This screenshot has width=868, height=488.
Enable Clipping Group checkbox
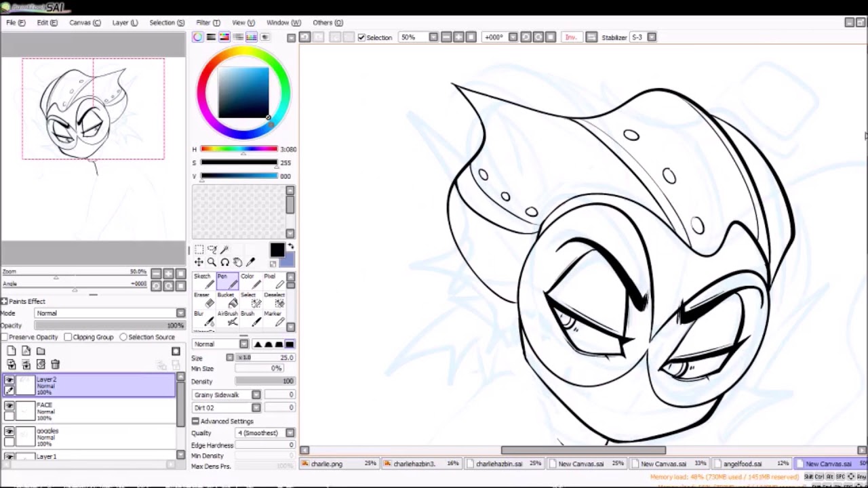(x=68, y=337)
